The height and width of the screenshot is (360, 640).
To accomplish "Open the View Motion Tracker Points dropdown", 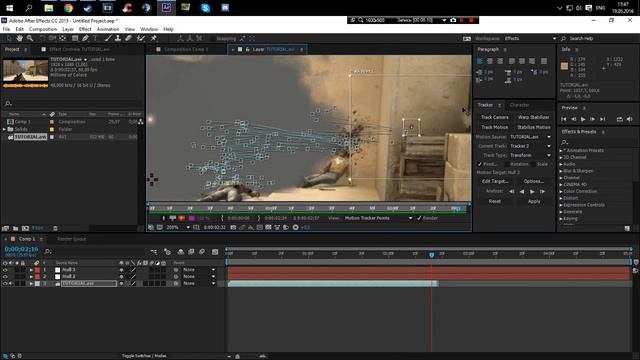I will tap(378, 218).
